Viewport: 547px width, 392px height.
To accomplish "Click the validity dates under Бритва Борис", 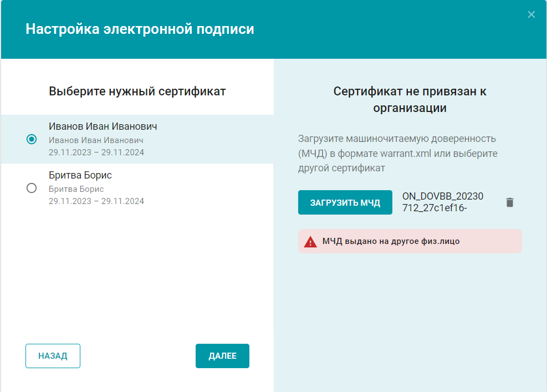I will point(96,201).
